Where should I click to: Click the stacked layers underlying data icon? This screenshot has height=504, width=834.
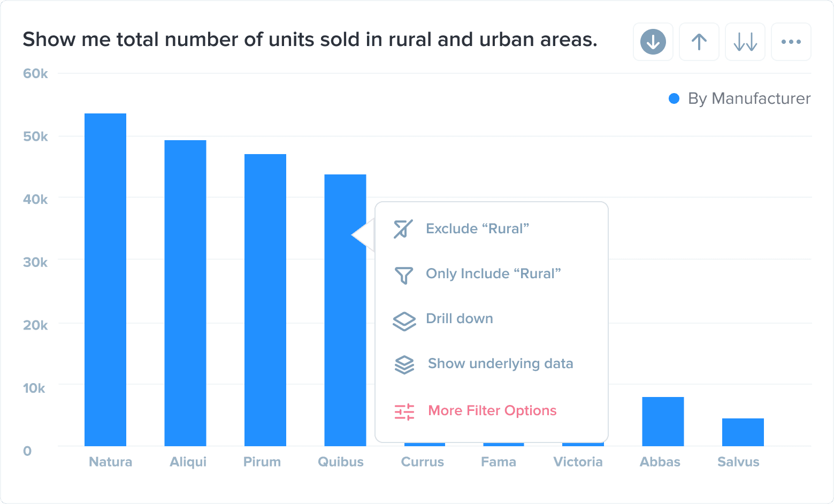click(404, 365)
